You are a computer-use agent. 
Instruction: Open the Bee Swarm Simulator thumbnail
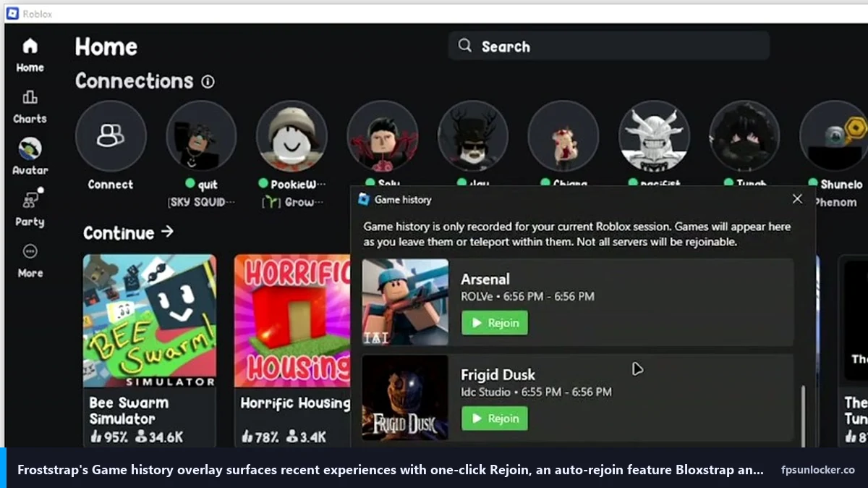pos(149,321)
